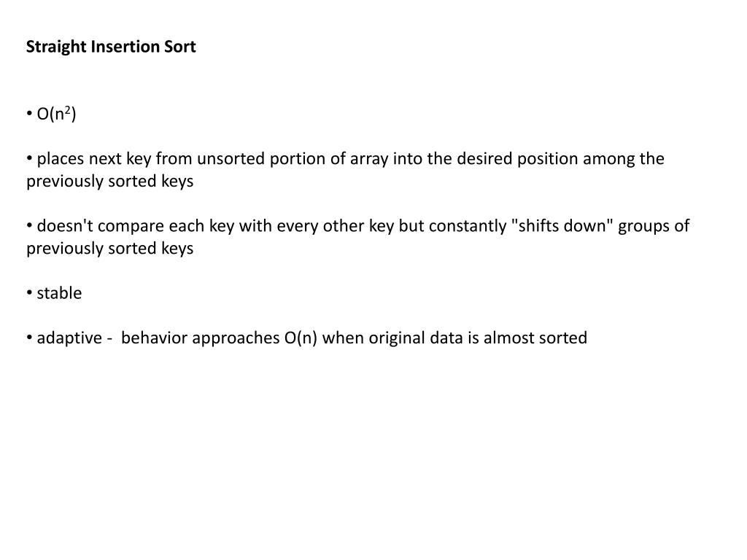
Task: Click the "stable" bullet text
Action: (x=54, y=293)
